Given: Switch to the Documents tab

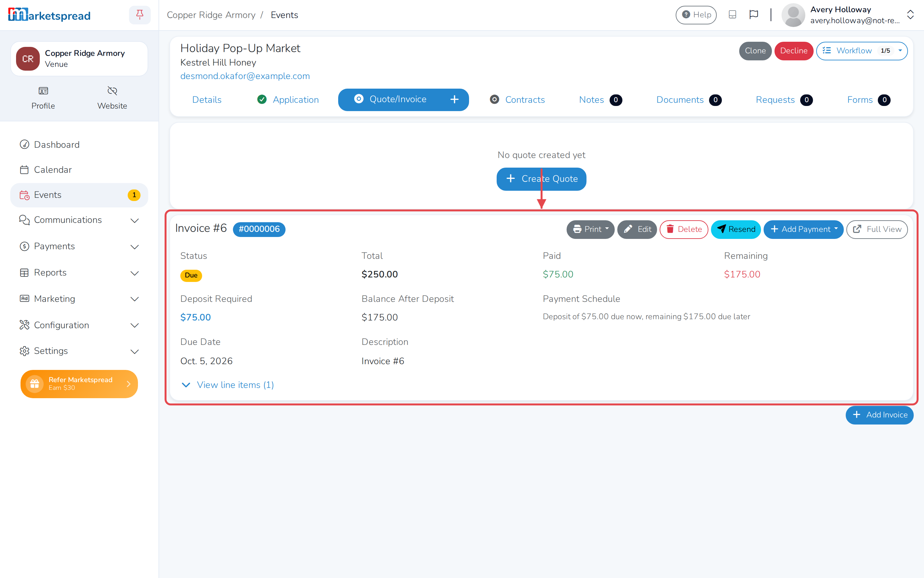Looking at the screenshot, I should click(x=689, y=100).
